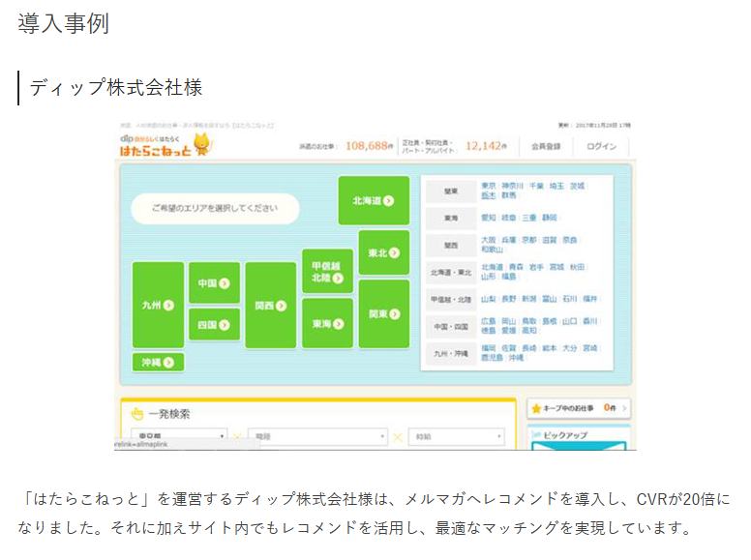Choose the 関西 region tile
Image resolution: width=751 pixels, height=560 pixels.
click(x=270, y=305)
